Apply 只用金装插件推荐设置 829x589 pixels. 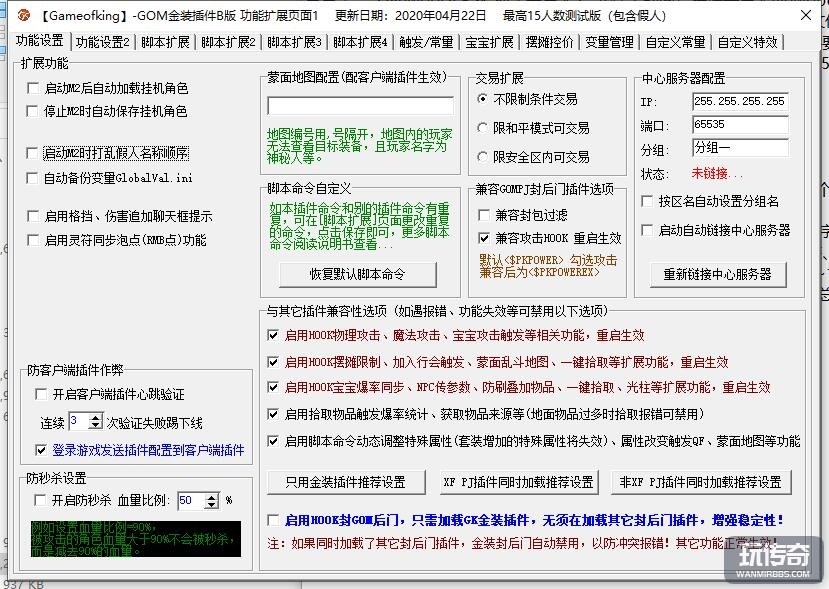point(346,482)
